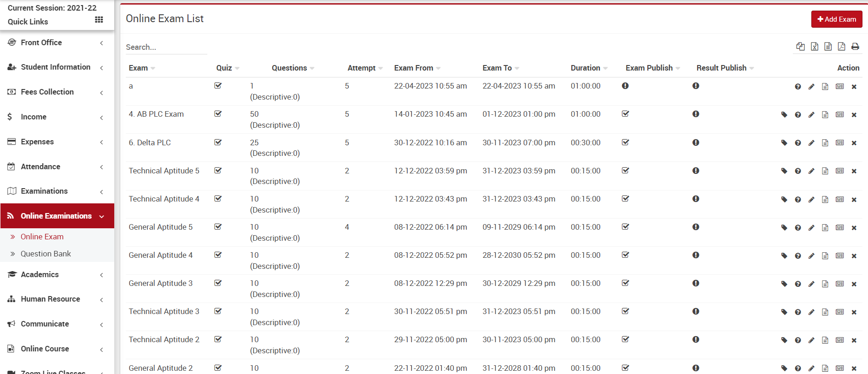Sort by the Duration column header
Image resolution: width=868 pixels, height=374 pixels.
tap(585, 68)
